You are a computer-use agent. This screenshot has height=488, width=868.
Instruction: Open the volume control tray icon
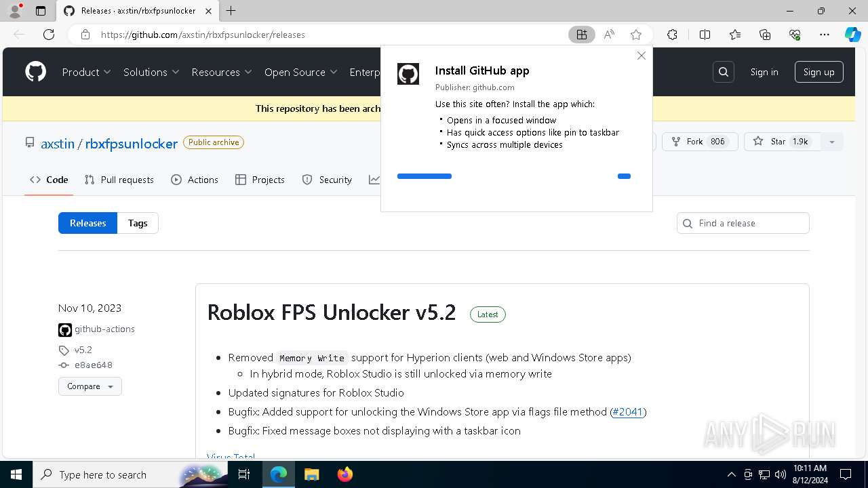click(x=781, y=474)
